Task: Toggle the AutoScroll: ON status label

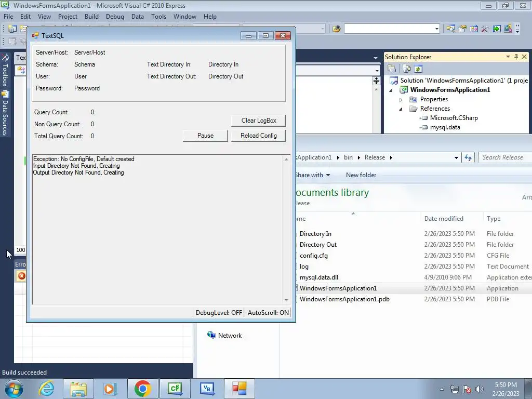Action: pyautogui.click(x=268, y=312)
